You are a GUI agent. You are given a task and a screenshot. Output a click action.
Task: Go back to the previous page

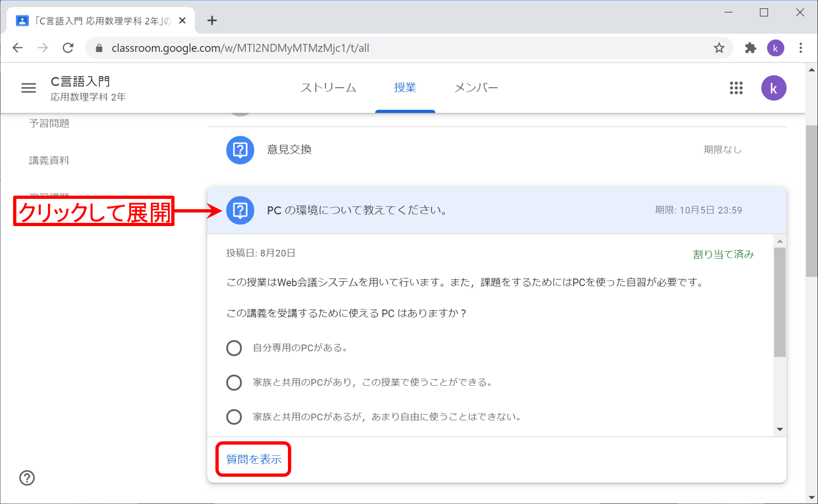point(18,48)
